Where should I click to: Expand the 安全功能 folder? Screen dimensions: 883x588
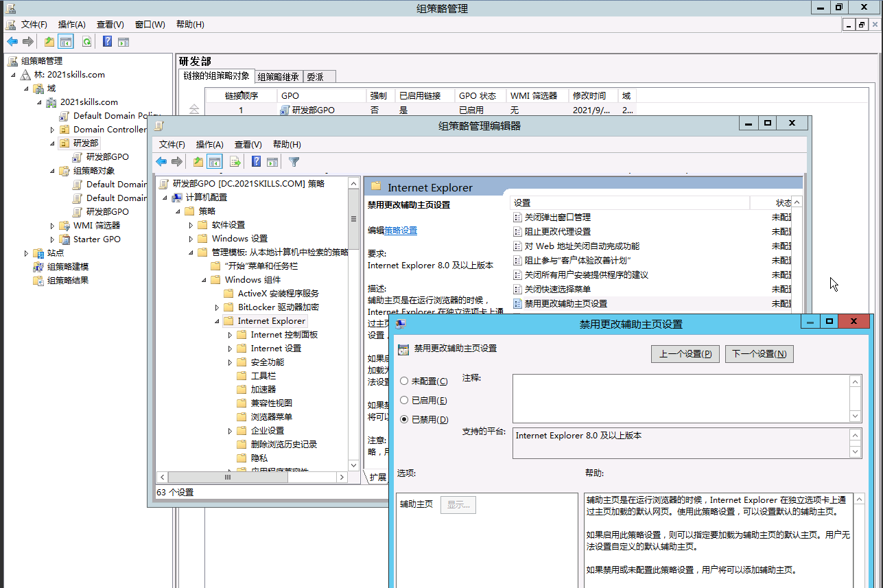click(x=230, y=362)
